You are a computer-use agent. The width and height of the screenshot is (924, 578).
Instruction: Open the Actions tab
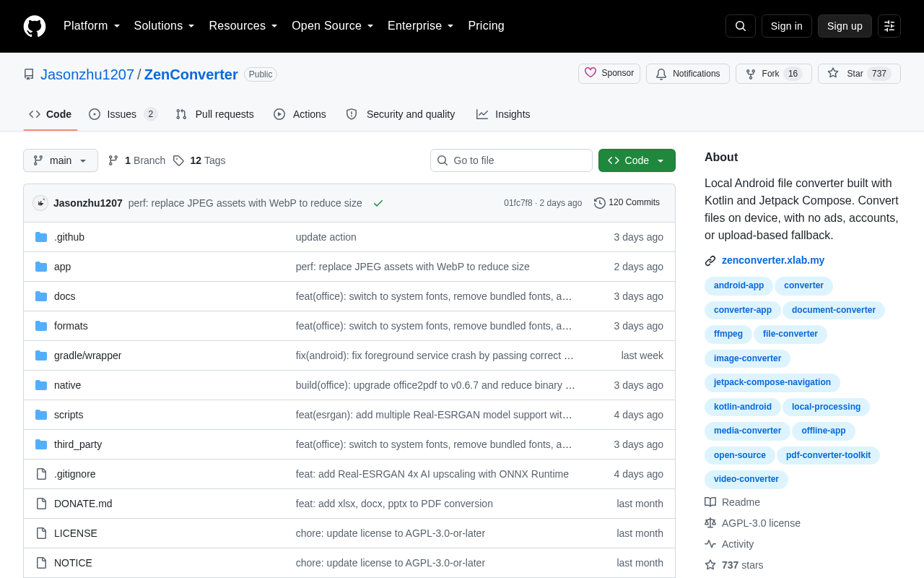coord(300,114)
